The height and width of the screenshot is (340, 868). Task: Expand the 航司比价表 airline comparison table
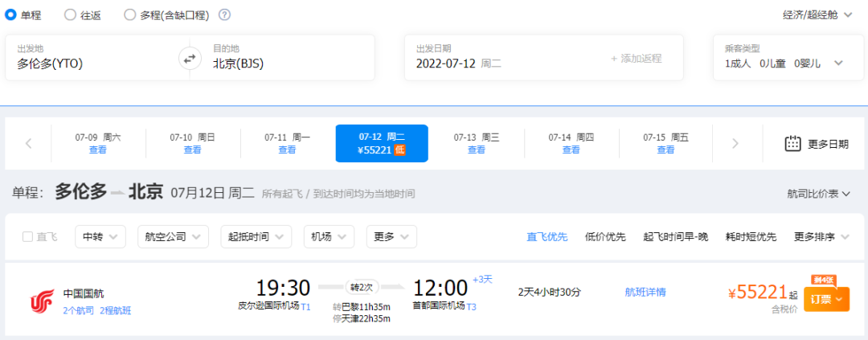[x=819, y=193]
